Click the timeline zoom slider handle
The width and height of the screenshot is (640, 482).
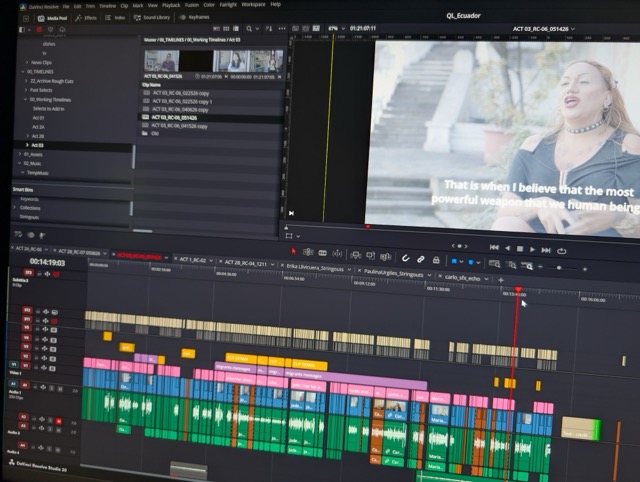tap(559, 268)
